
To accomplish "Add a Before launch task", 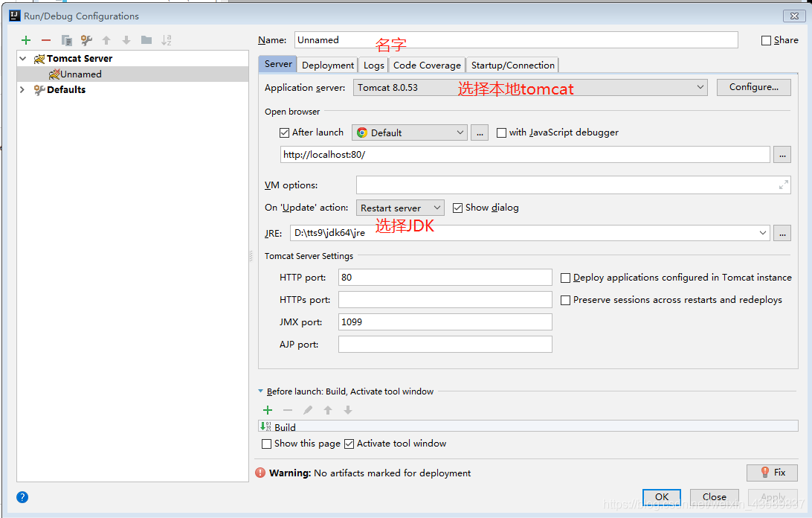I will (x=268, y=410).
